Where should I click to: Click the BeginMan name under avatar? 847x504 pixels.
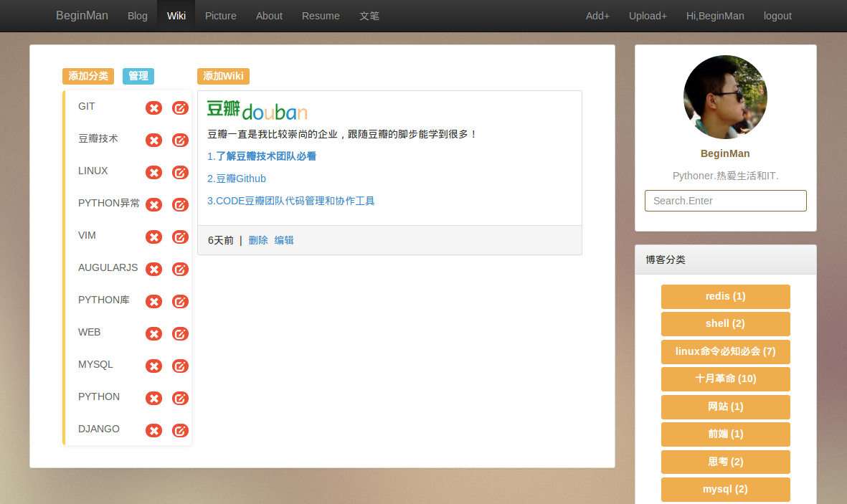click(725, 153)
